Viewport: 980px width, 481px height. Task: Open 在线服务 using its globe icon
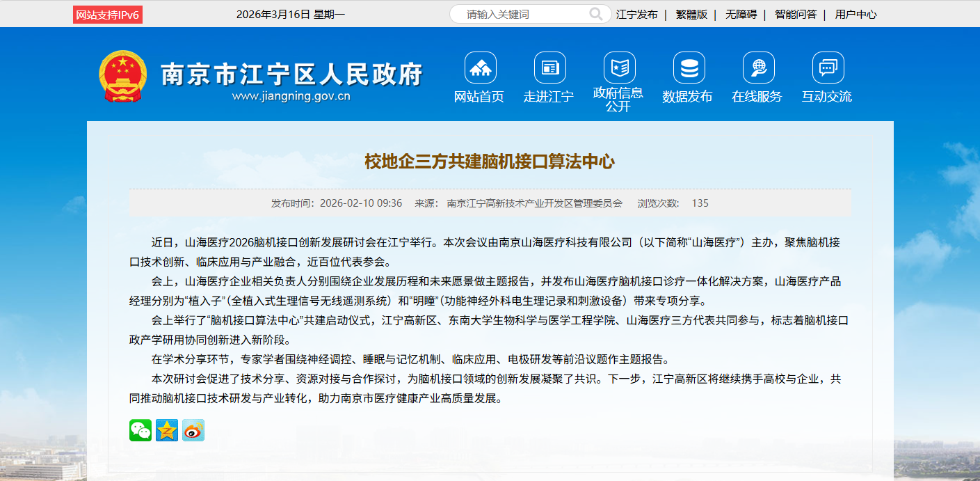pos(758,66)
